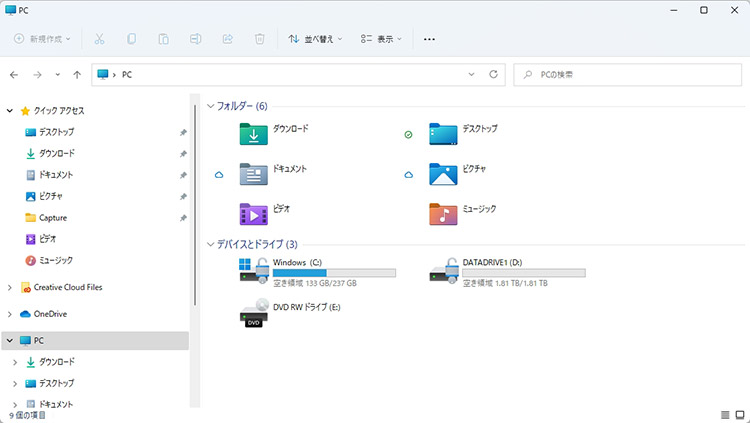Screen dimensions: 750x423
Task: Click the Up arrow navigation icon
Action: (78, 74)
